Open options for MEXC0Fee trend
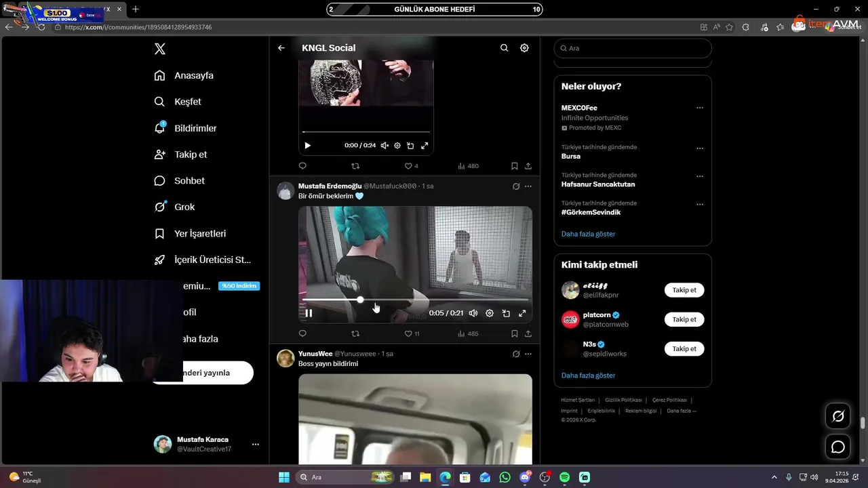868x488 pixels. [x=700, y=108]
